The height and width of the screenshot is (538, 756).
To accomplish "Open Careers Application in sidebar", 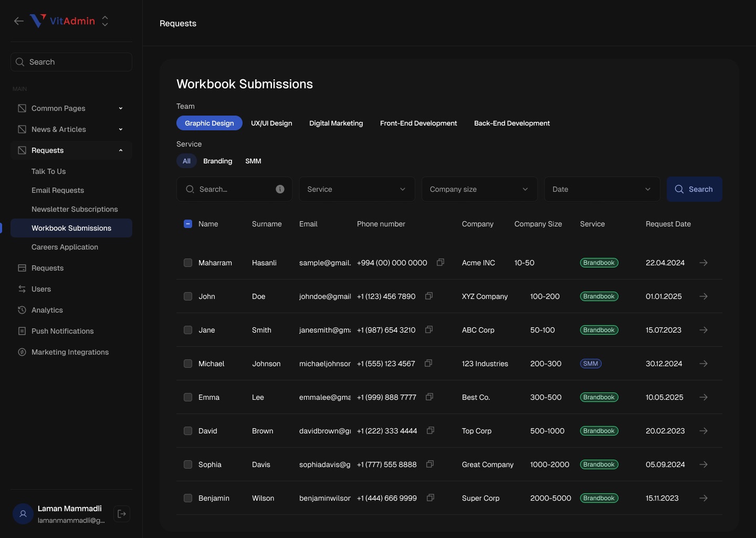I will (65, 247).
